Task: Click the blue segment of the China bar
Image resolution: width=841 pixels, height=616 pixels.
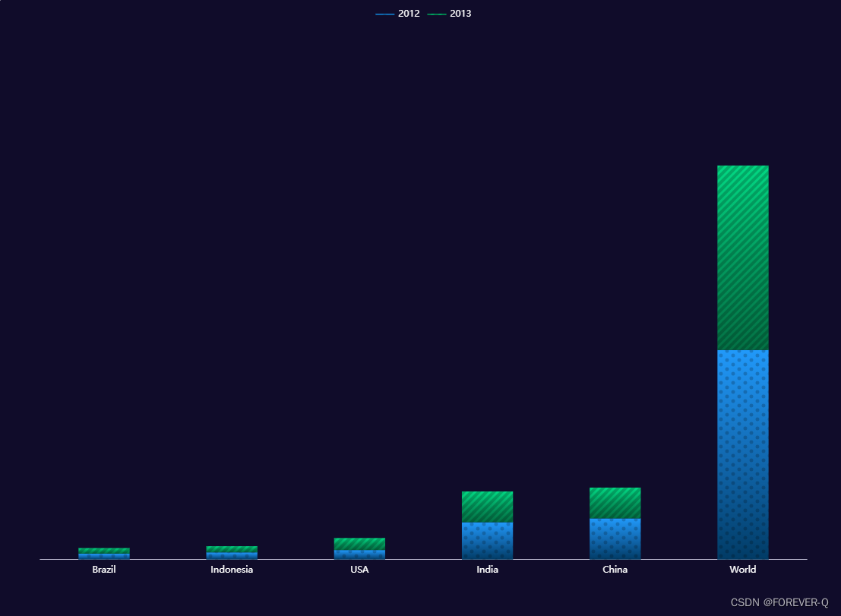Action: [615, 539]
